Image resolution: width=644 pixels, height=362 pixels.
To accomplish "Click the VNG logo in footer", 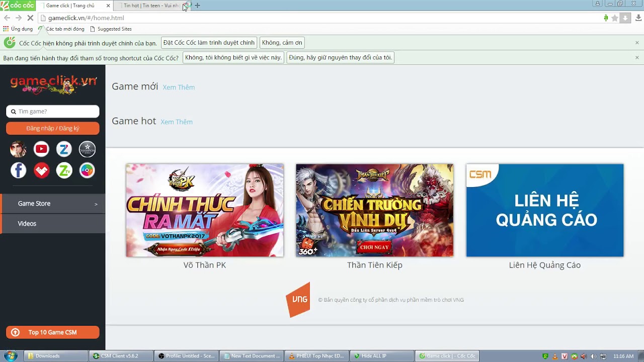I will pos(298,300).
